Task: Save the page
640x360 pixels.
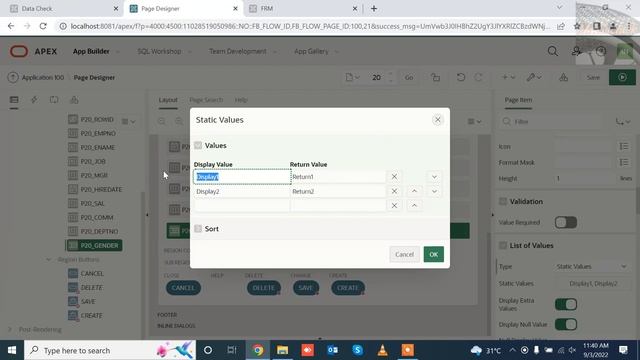Action: (593, 78)
